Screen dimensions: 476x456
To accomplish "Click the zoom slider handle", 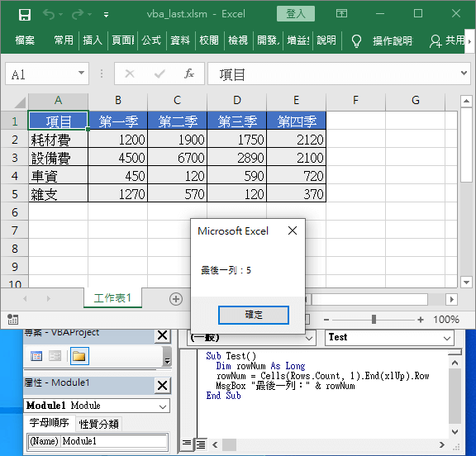I will [374, 319].
